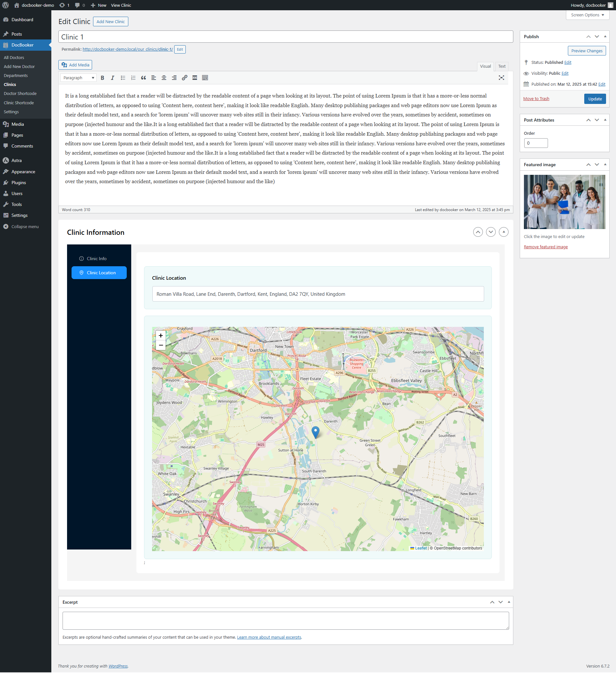Edit the Published on date
Viewport: 616px width, 673px height.
point(602,84)
